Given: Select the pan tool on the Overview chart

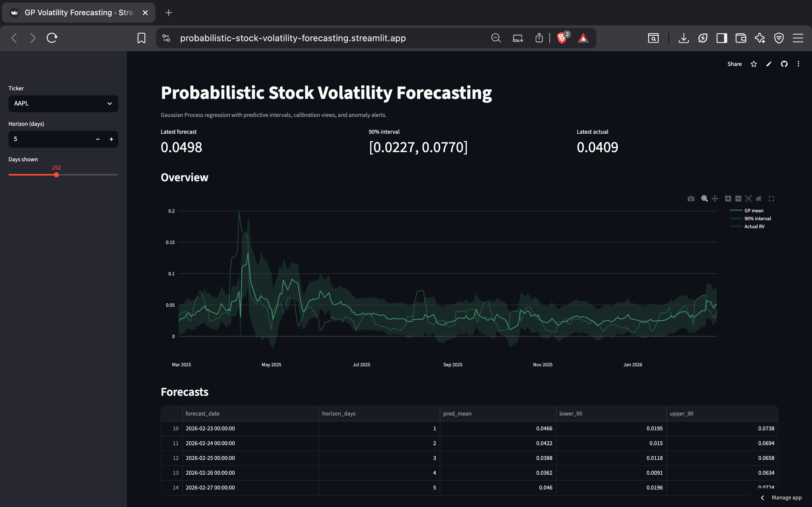Looking at the screenshot, I should (x=715, y=198).
